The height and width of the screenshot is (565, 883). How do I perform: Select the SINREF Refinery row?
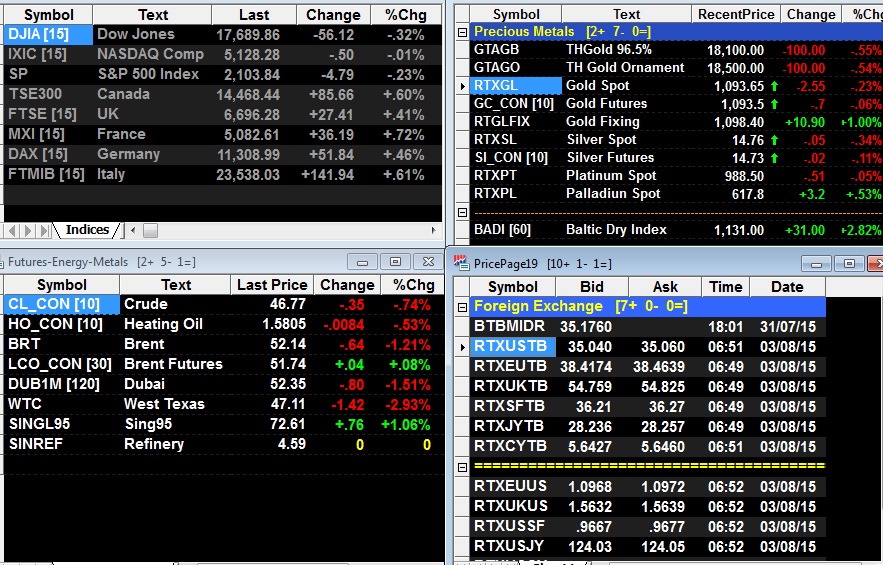(x=224, y=444)
